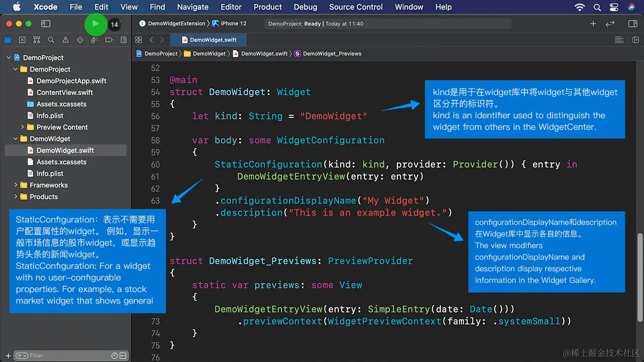Click DemoWidget.swift in the jump bar

(x=260, y=54)
